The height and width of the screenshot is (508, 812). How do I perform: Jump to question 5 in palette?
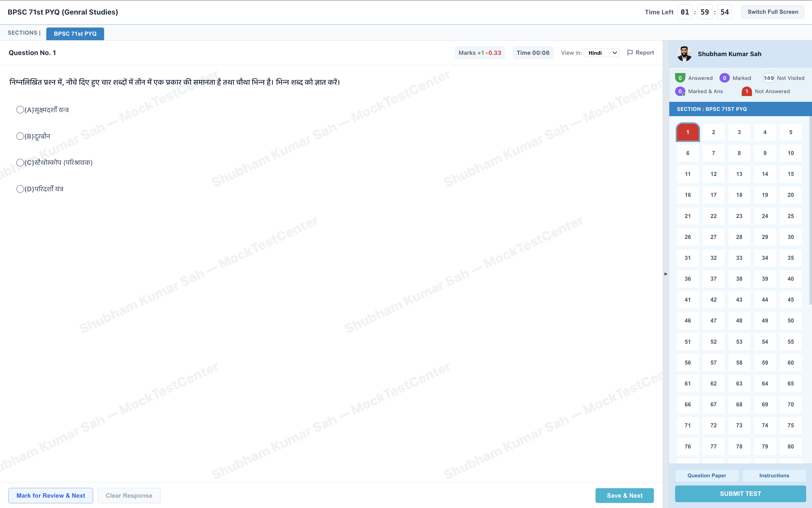coord(791,132)
